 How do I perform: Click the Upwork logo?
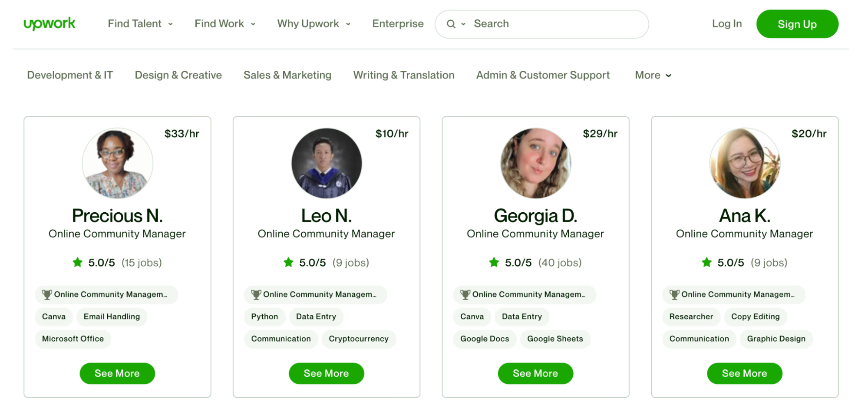point(49,24)
